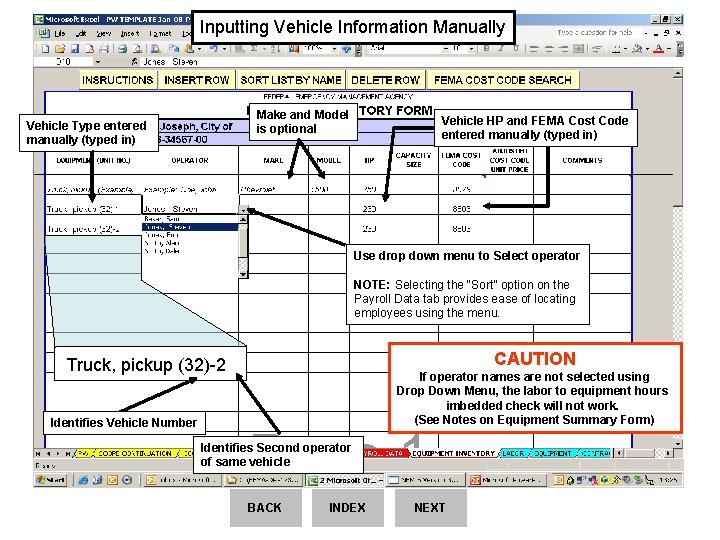
Task: Set Center alignment in formatting toolbar
Action: 549,49
